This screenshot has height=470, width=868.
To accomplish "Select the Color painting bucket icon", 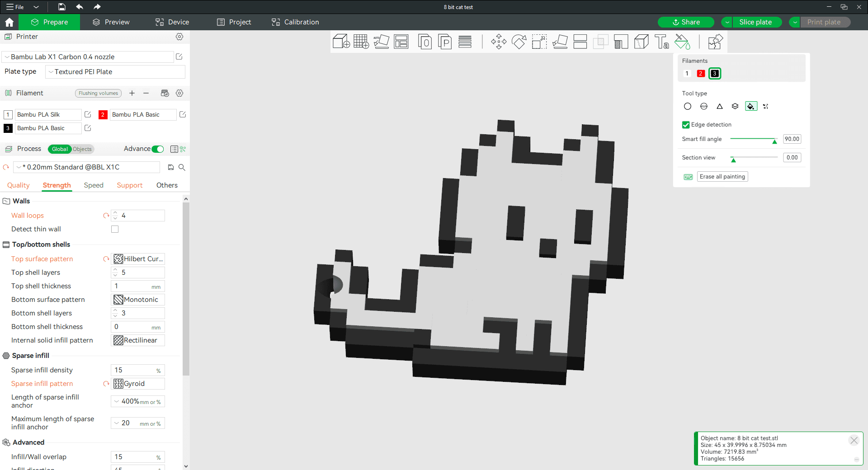I will click(x=682, y=42).
